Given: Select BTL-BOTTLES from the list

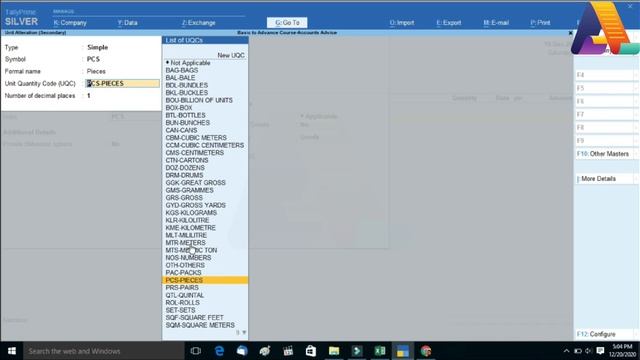Looking at the screenshot, I should [185, 115].
